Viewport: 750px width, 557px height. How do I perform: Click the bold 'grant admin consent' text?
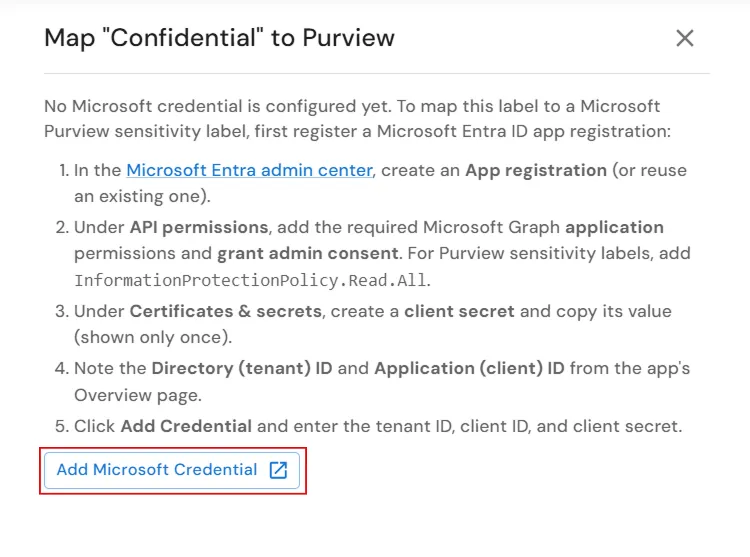tap(308, 253)
